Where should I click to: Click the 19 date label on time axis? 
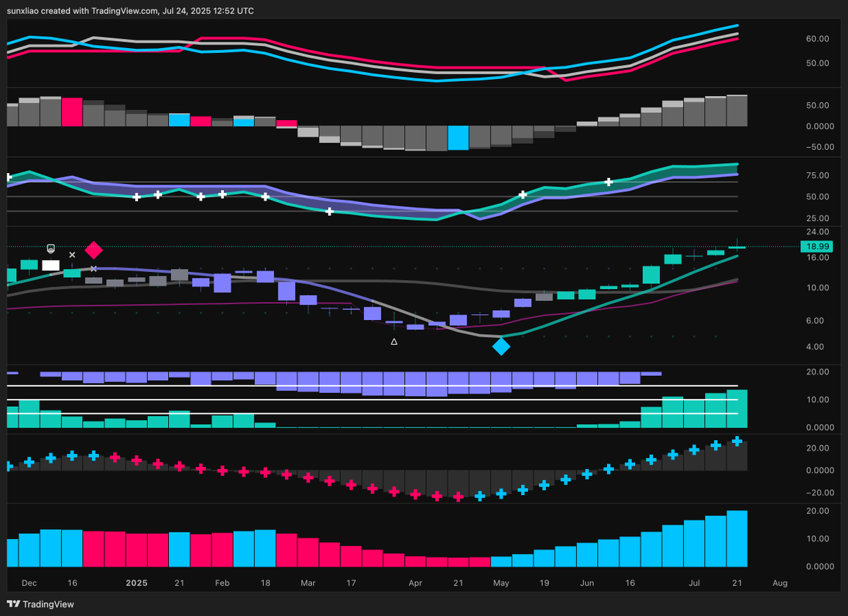[544, 584]
